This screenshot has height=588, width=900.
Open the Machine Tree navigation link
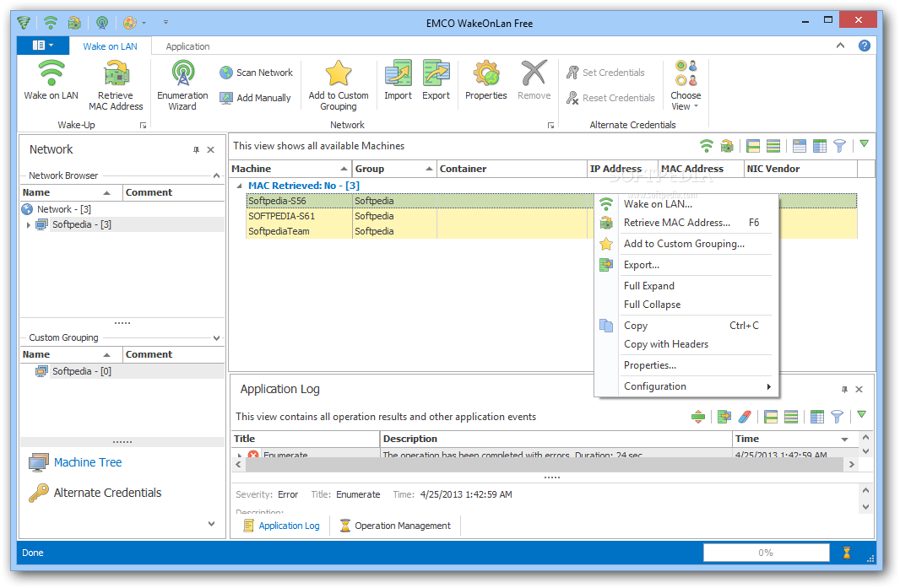tap(75, 462)
